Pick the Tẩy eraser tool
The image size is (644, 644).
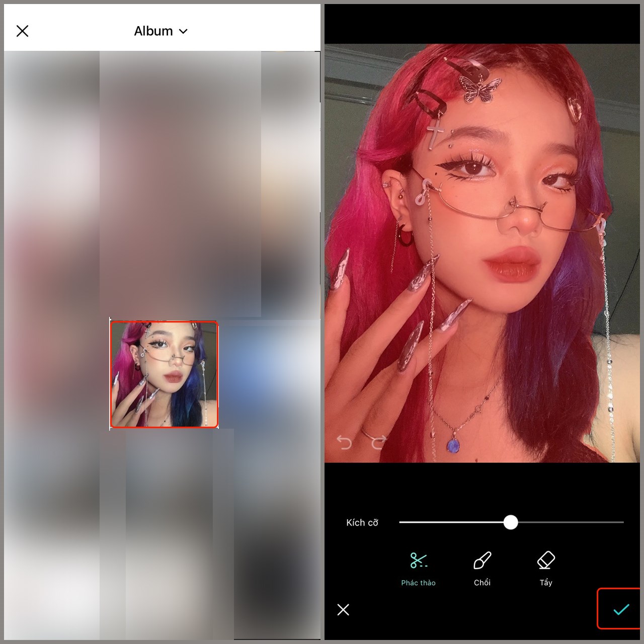point(546,569)
